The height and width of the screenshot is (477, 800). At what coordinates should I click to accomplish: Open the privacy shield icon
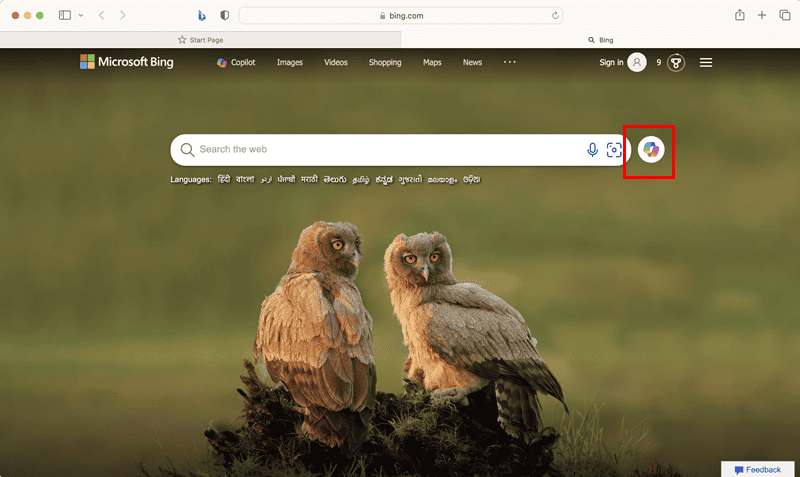point(224,15)
